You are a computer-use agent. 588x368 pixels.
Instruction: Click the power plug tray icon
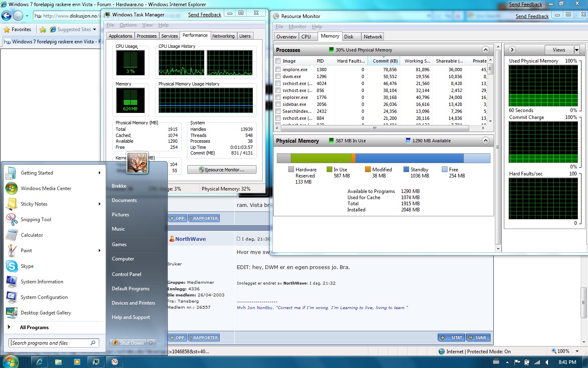527,362
